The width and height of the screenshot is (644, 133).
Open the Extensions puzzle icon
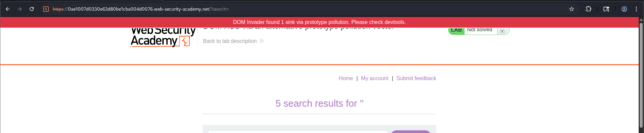[588, 9]
